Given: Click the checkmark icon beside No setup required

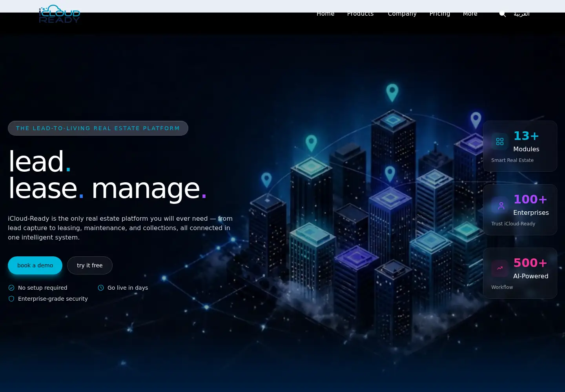Looking at the screenshot, I should 11,288.
